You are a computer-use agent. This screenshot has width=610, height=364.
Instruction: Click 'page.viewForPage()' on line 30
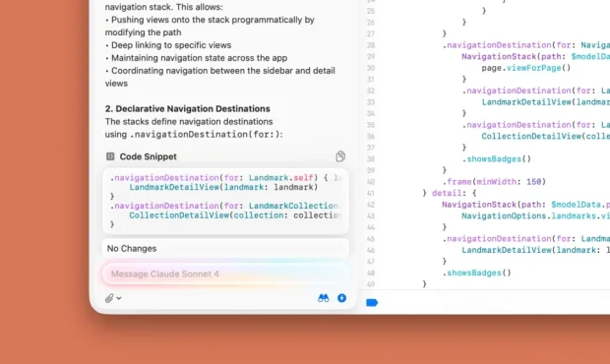(526, 68)
